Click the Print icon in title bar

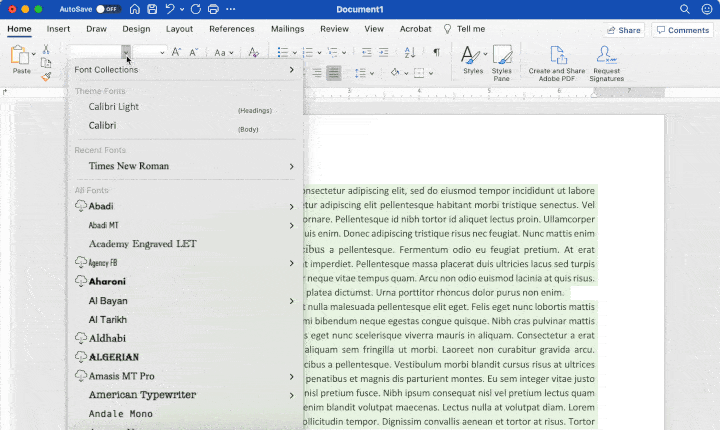pyautogui.click(x=213, y=9)
